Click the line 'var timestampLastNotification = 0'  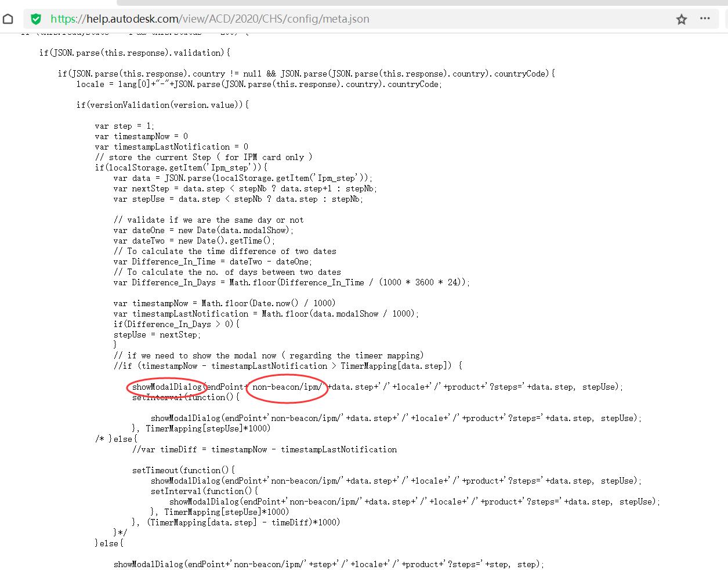tap(172, 147)
